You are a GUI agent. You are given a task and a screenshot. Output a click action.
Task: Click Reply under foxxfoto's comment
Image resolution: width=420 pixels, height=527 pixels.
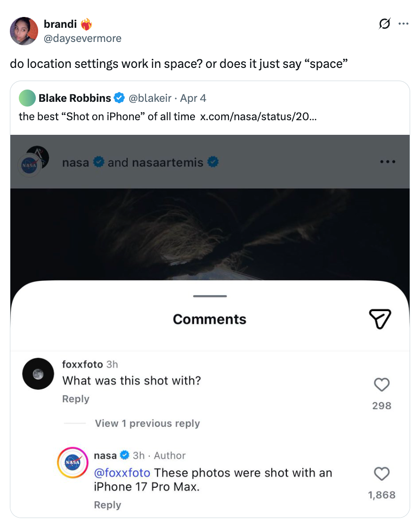(75, 399)
